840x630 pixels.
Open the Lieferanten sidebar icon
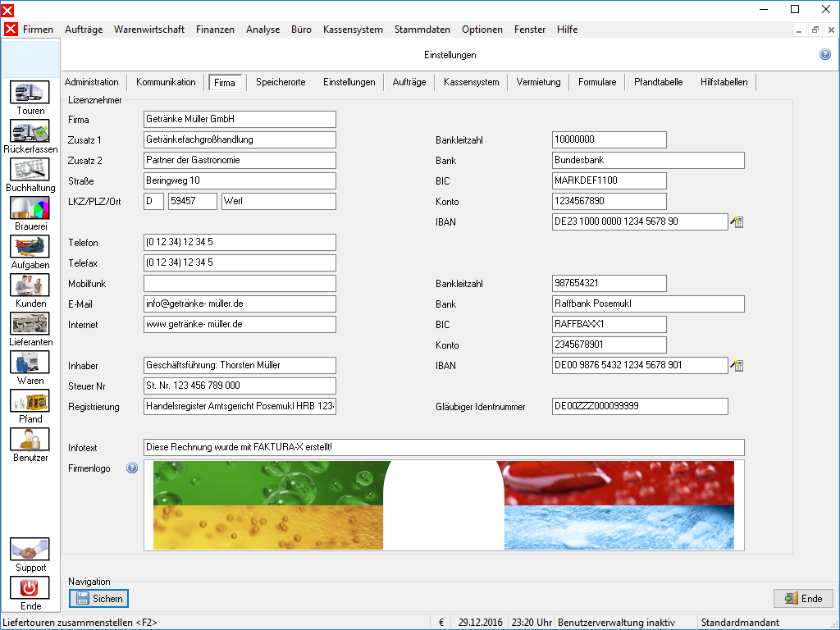(x=30, y=323)
